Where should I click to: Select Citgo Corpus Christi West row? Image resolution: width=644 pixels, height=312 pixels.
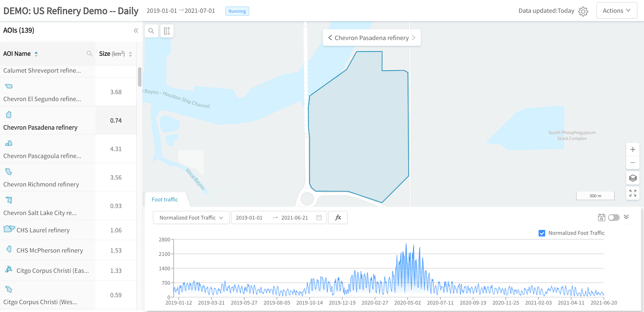tap(68, 295)
